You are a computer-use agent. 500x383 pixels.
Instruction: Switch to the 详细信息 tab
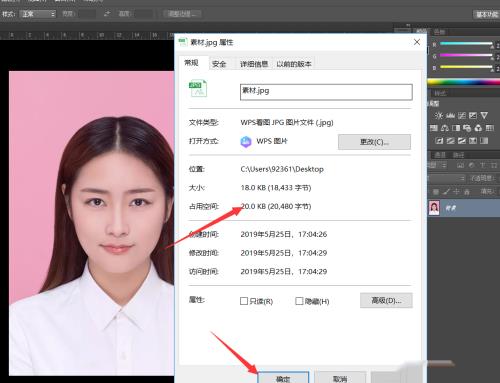point(254,64)
